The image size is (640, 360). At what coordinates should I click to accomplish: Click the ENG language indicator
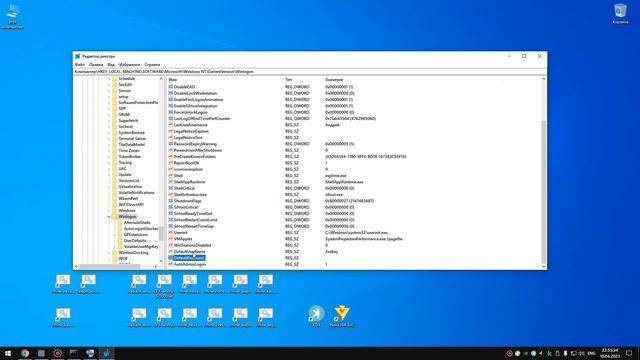point(591,353)
